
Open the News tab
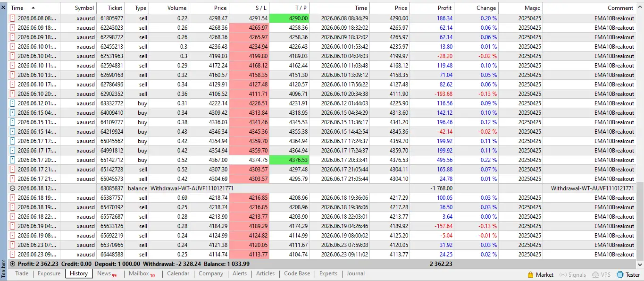(x=107, y=273)
